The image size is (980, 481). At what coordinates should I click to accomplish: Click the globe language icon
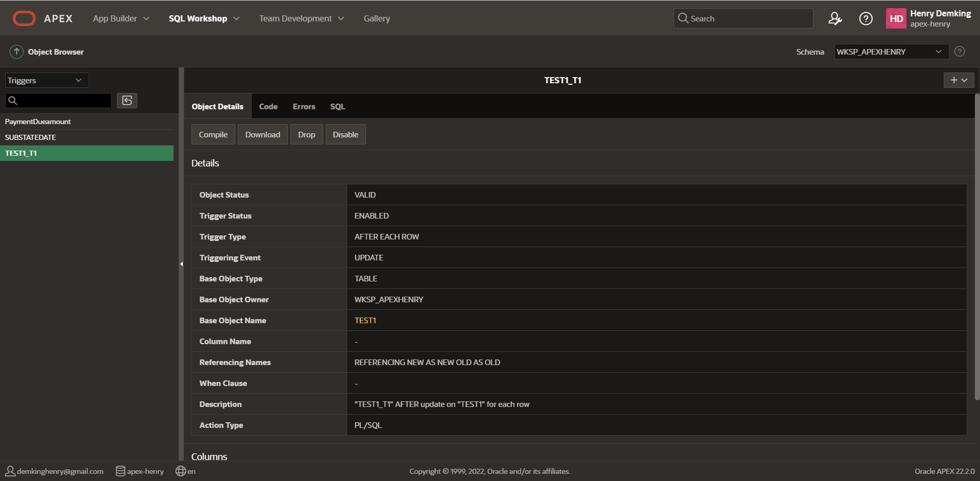[x=181, y=471]
